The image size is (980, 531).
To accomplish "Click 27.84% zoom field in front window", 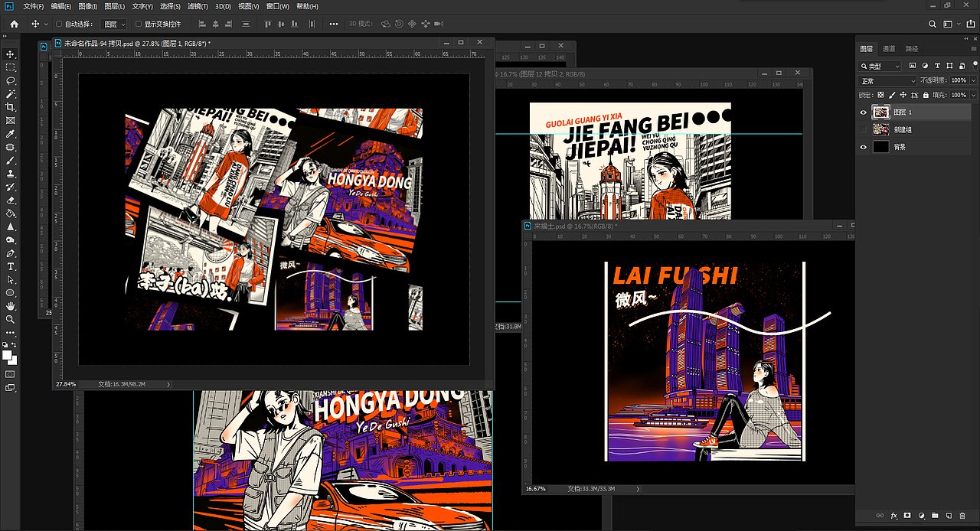I will click(67, 384).
